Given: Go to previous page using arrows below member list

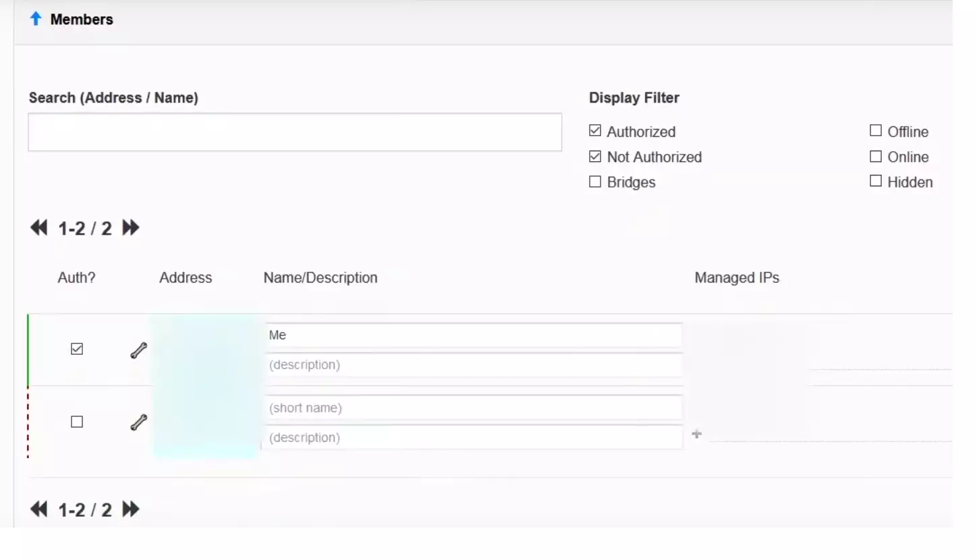Looking at the screenshot, I should tap(39, 509).
